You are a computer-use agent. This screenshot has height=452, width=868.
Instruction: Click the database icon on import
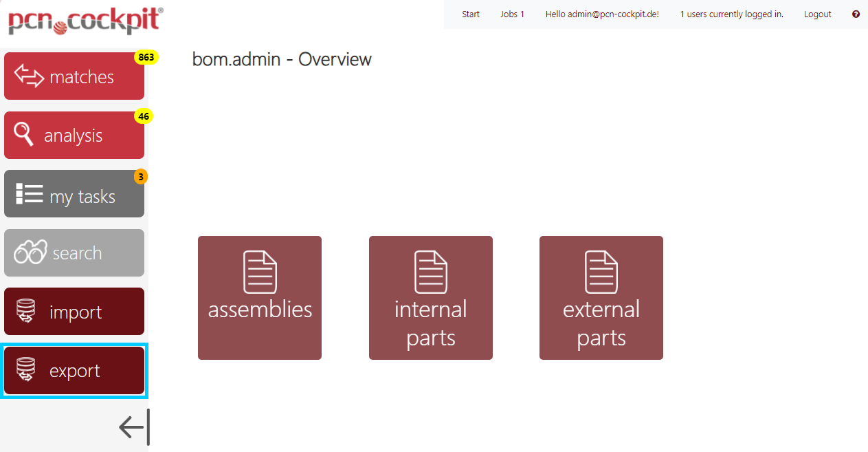pos(26,311)
